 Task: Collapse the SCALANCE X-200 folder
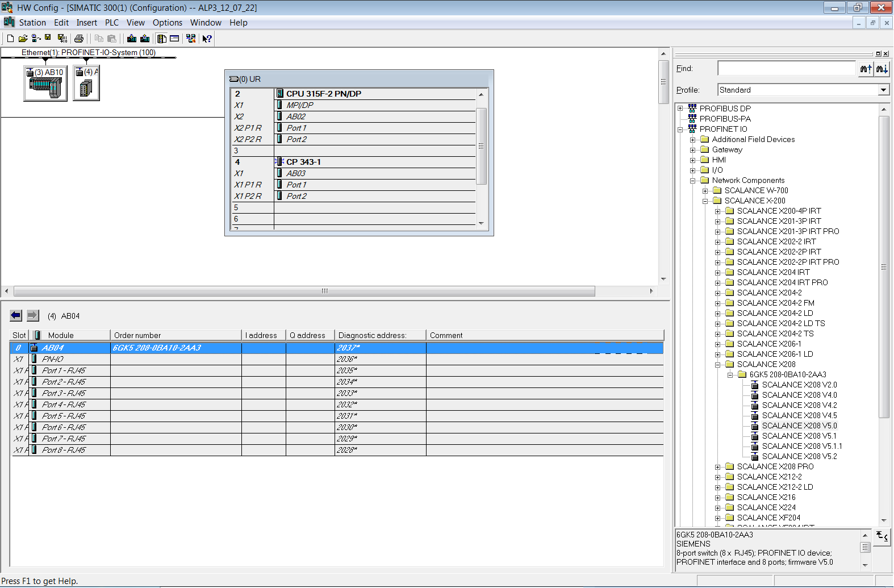(x=705, y=201)
